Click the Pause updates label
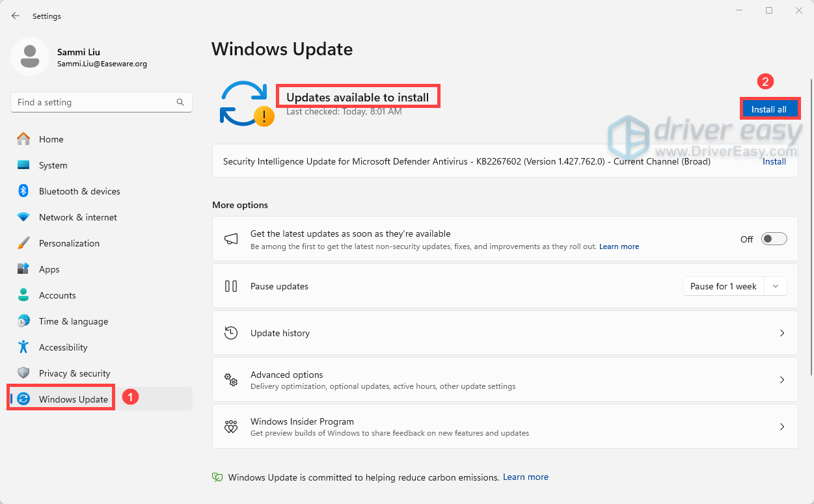The image size is (814, 504). [x=279, y=286]
